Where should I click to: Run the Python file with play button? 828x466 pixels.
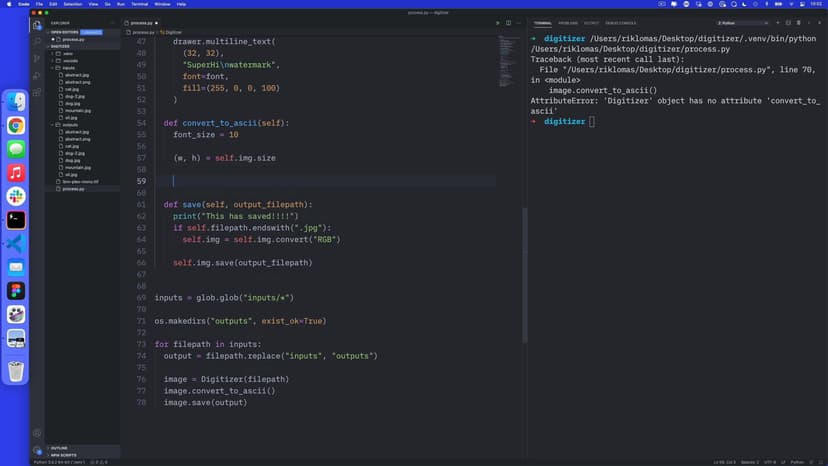point(498,22)
